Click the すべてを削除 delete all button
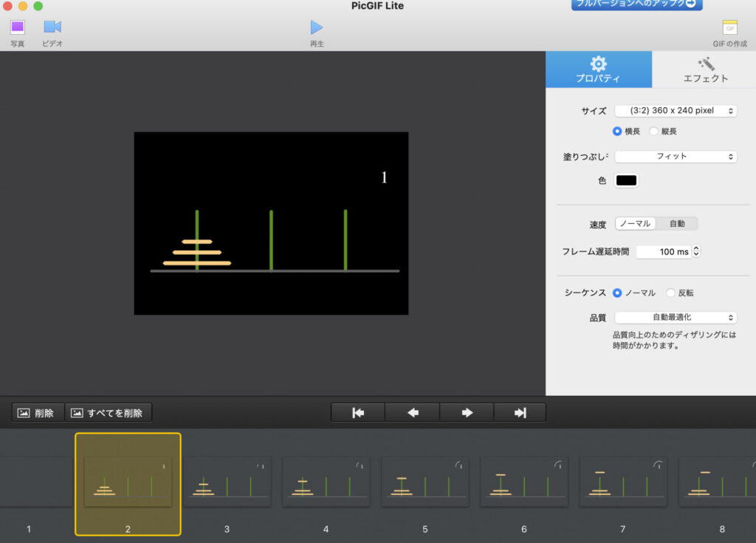This screenshot has width=756, height=543. click(x=109, y=412)
